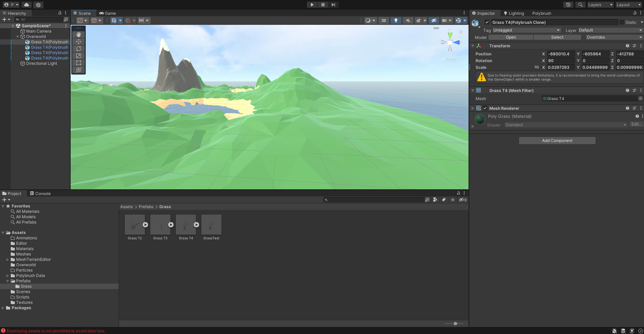
Task: Select the Hand view tool
Action: 78,34
